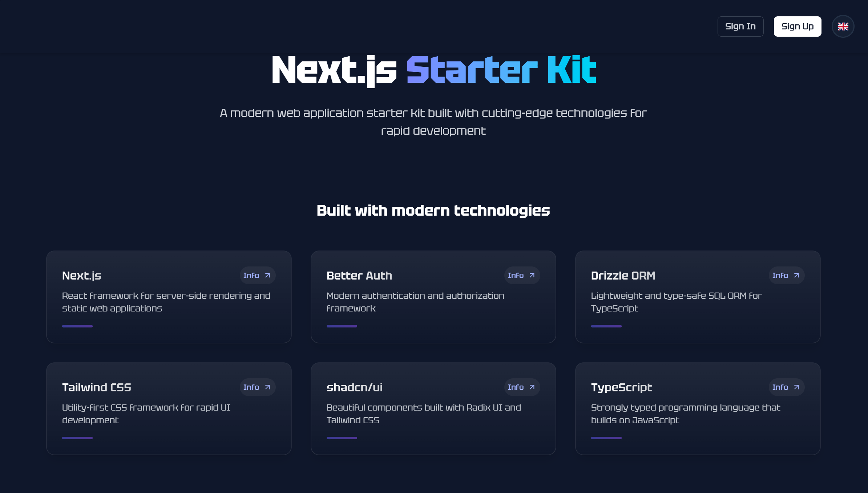The height and width of the screenshot is (493, 868).
Task: Click the Sign Up button
Action: coord(798,27)
